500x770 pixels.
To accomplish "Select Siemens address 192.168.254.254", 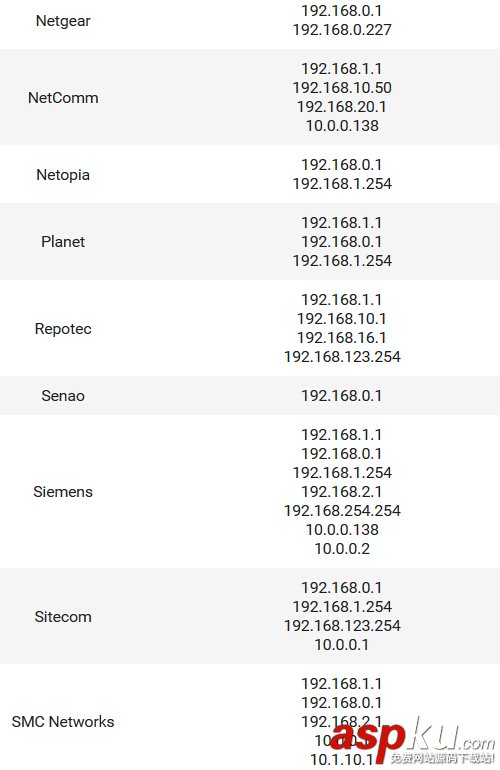I will pos(342,511).
